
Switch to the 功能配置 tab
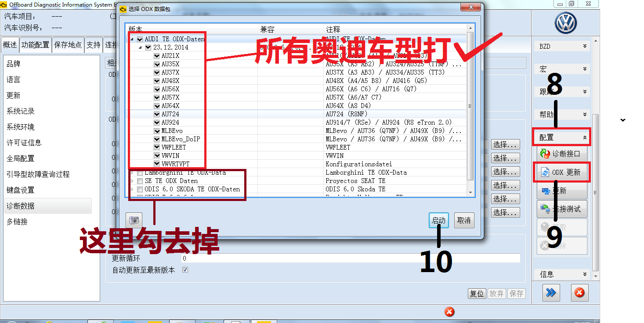coord(36,45)
